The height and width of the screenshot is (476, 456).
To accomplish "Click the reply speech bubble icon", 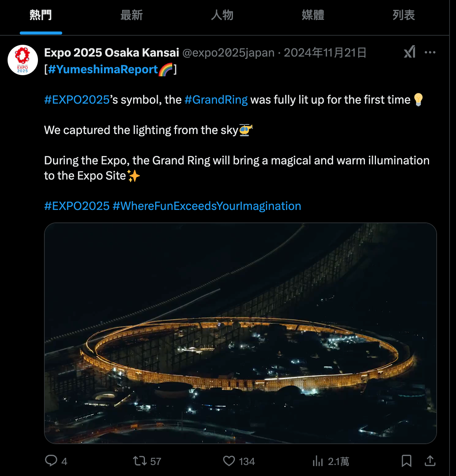I will 51,461.
